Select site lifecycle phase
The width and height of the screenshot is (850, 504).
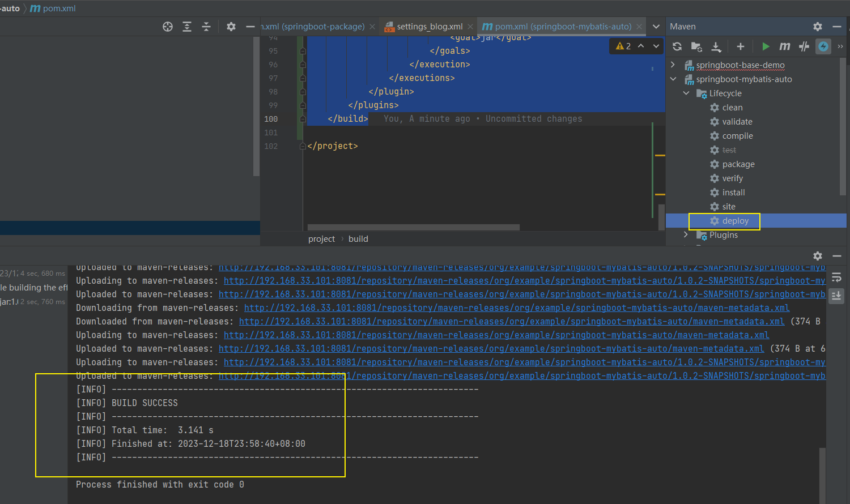coord(729,207)
